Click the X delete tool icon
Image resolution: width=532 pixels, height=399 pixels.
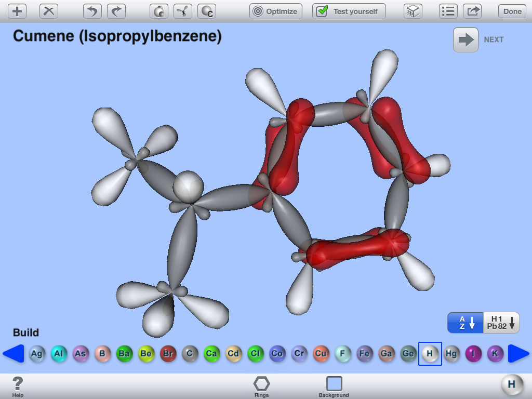pyautogui.click(x=49, y=11)
